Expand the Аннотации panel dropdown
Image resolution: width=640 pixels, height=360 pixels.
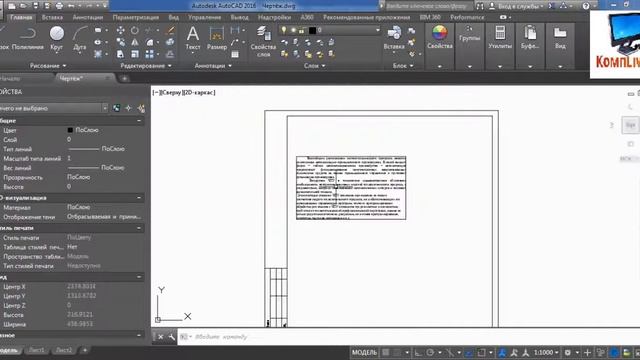[x=213, y=66]
